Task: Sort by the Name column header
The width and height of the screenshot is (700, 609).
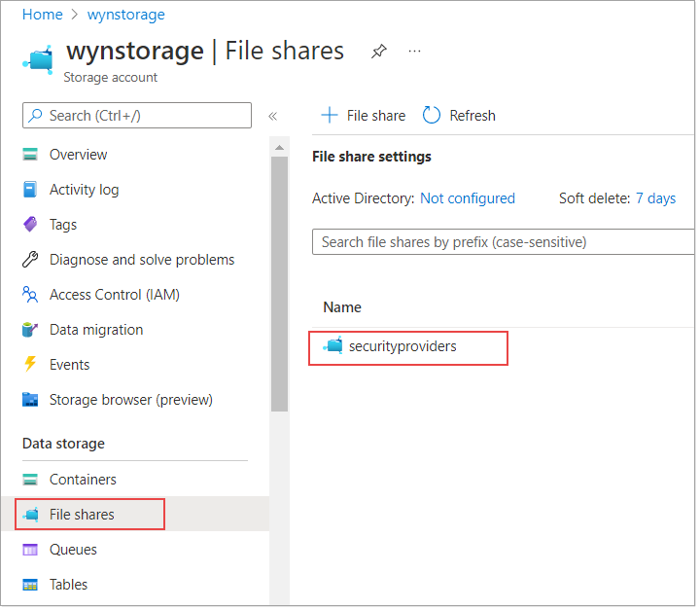Action: point(342,307)
